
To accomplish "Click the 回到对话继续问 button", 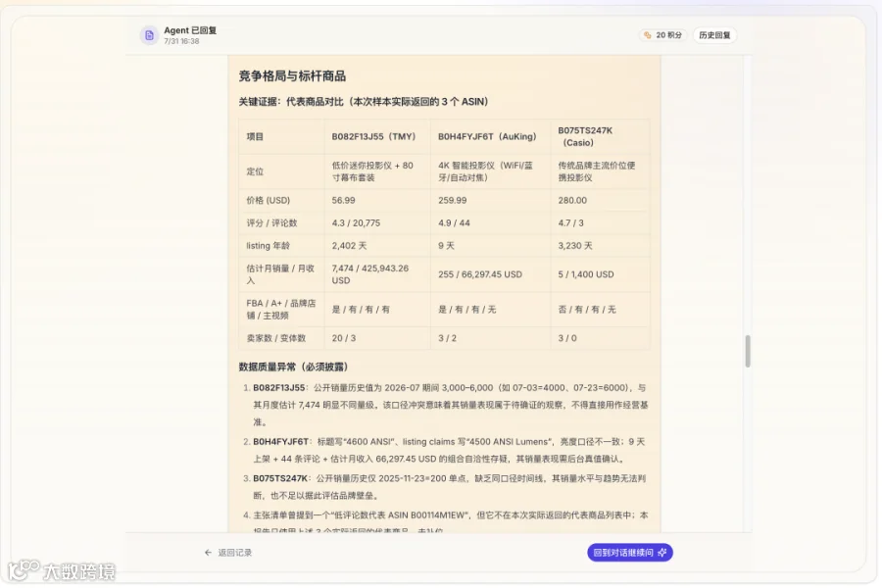I will point(630,553).
